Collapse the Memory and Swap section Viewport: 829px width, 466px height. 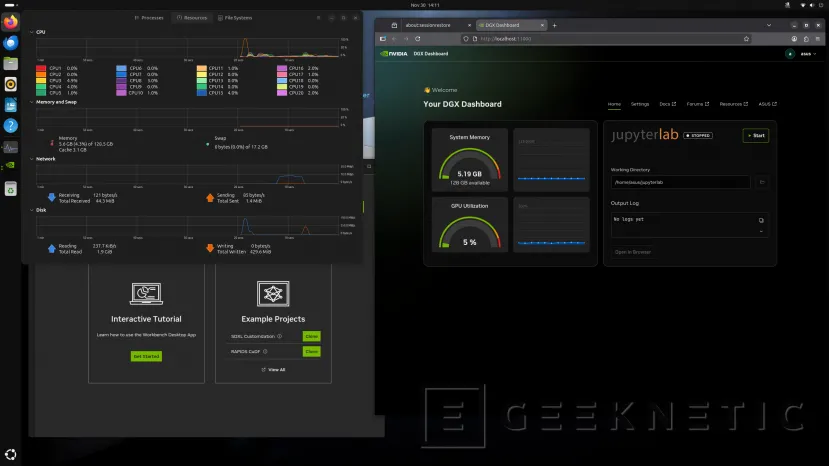coord(32,102)
